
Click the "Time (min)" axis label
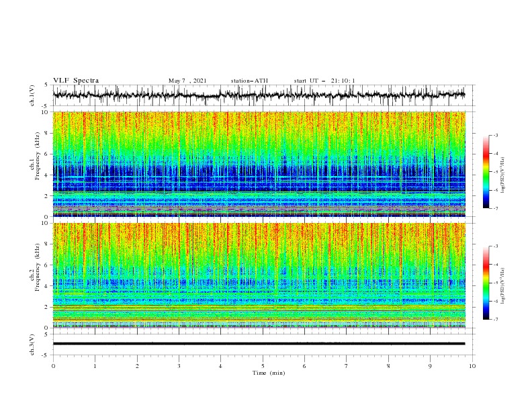tap(269, 373)
